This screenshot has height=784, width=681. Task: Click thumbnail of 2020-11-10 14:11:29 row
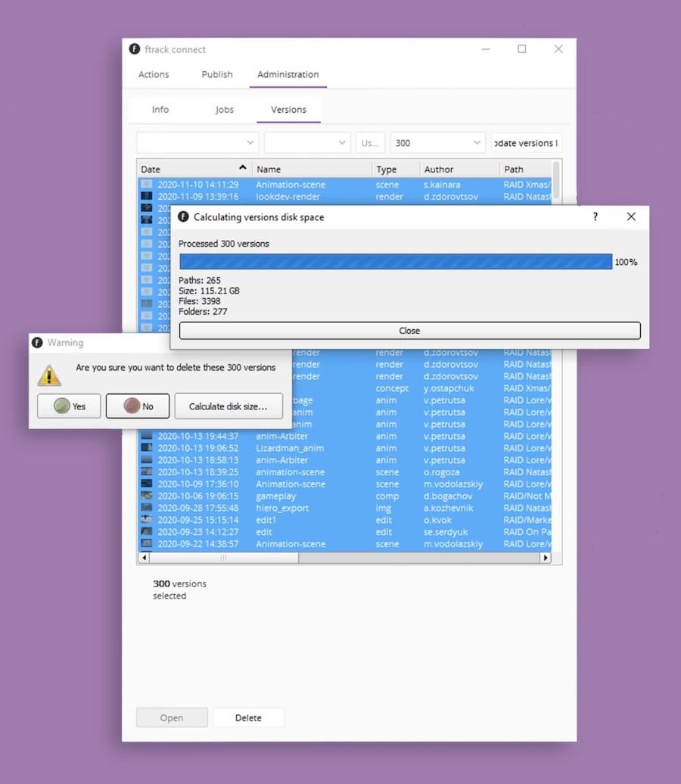tap(147, 184)
